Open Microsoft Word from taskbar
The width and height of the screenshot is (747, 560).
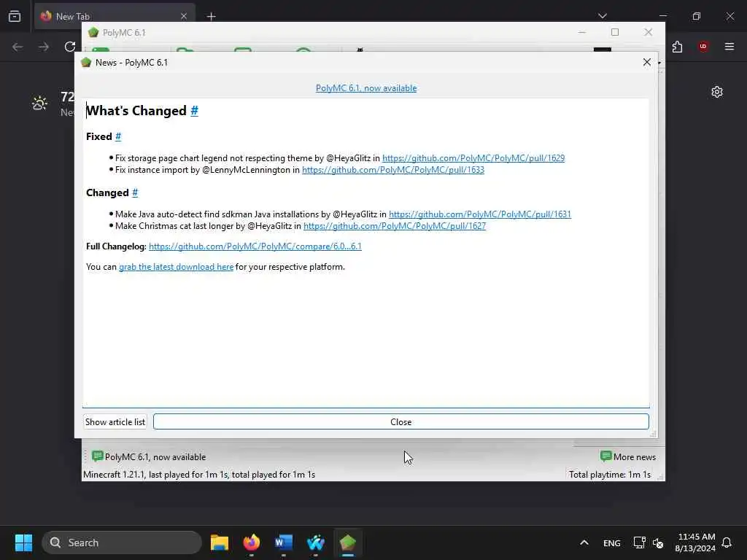click(284, 542)
